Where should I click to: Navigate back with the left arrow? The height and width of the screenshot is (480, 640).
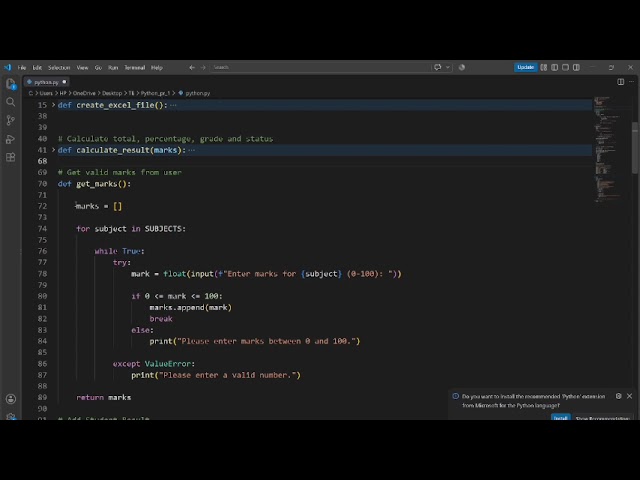pos(192,67)
